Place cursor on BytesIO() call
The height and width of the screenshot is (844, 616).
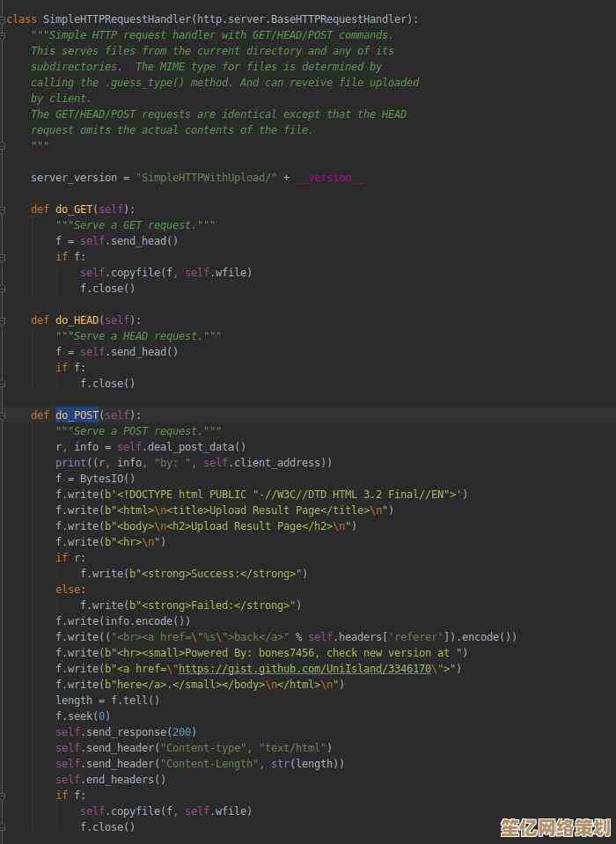(x=104, y=479)
